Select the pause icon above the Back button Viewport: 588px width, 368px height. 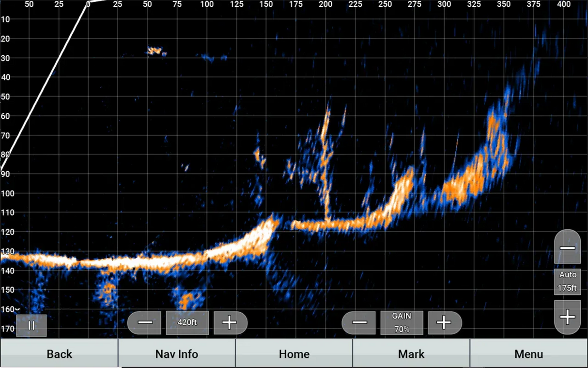click(x=31, y=325)
